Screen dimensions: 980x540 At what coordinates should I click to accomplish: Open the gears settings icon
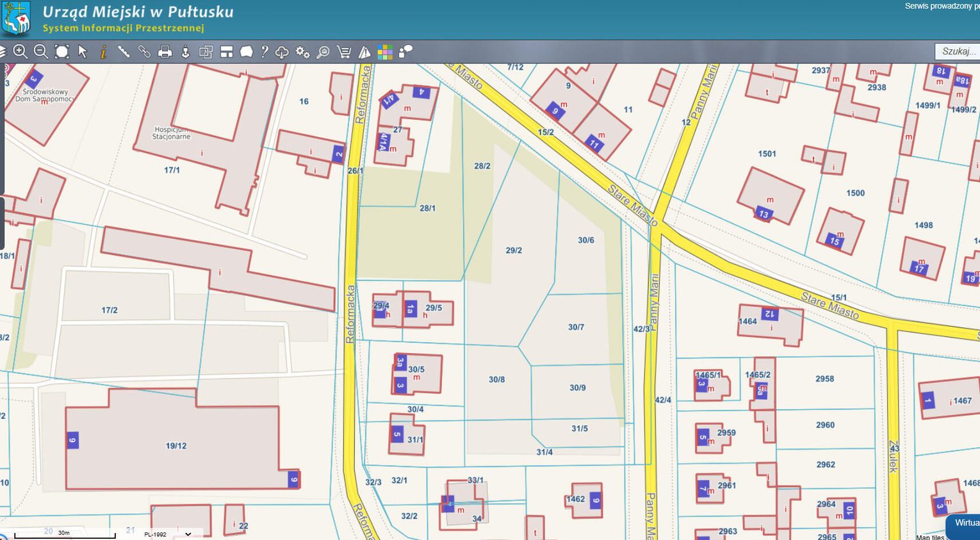(x=303, y=52)
